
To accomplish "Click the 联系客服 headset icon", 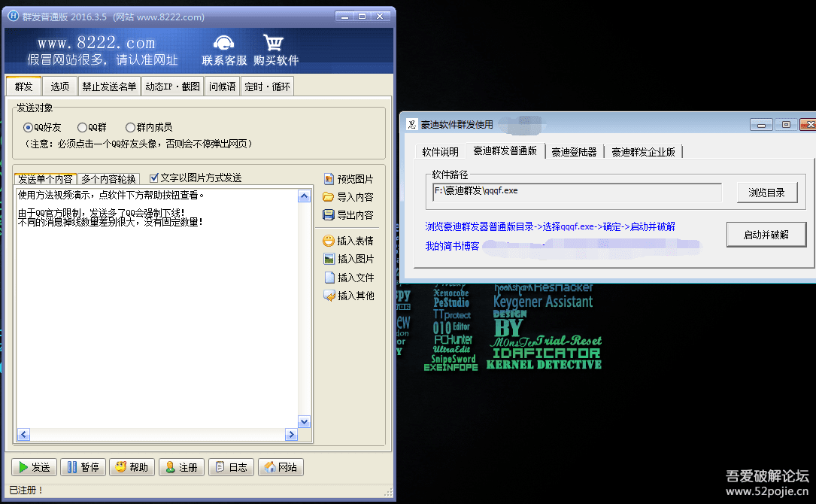I will (x=223, y=44).
